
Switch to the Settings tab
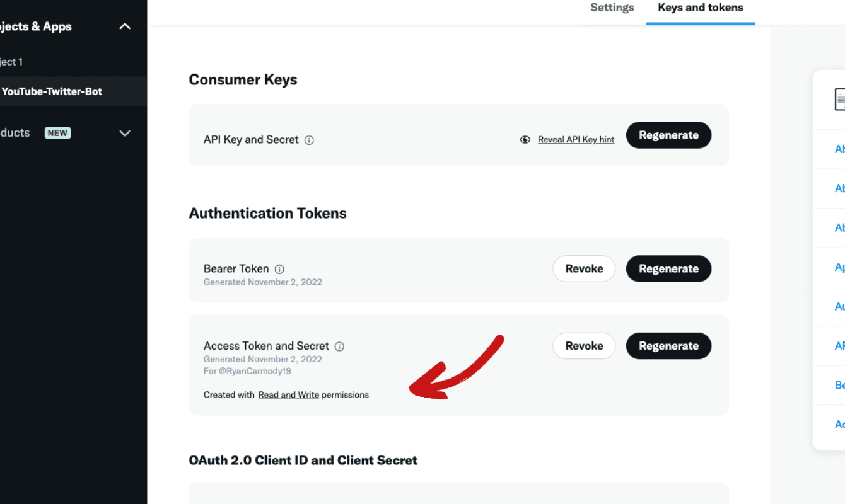tap(612, 8)
